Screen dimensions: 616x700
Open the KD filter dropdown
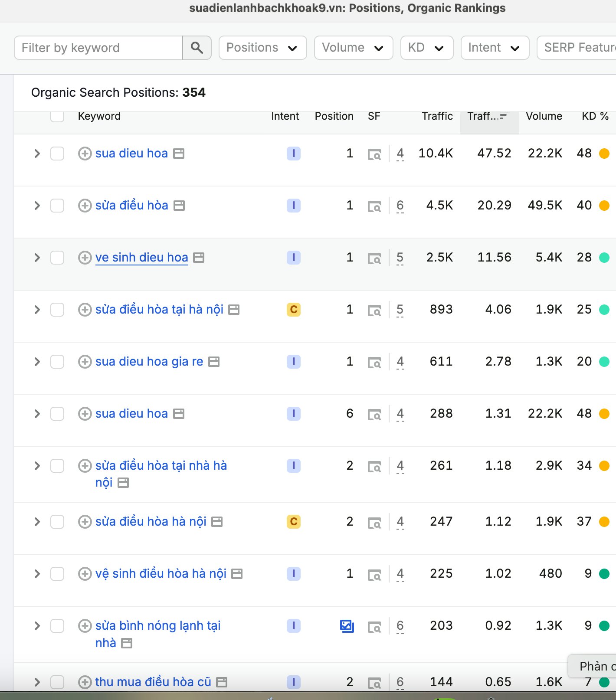[427, 48]
